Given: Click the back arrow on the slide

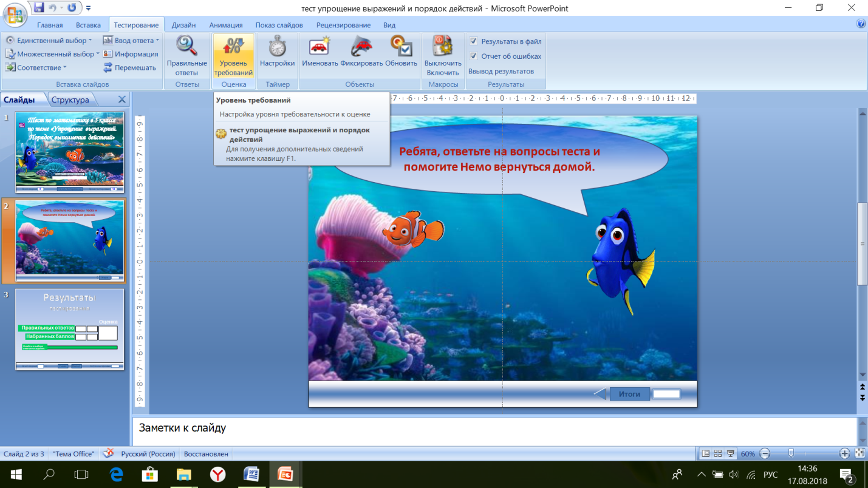Looking at the screenshot, I should (600, 394).
